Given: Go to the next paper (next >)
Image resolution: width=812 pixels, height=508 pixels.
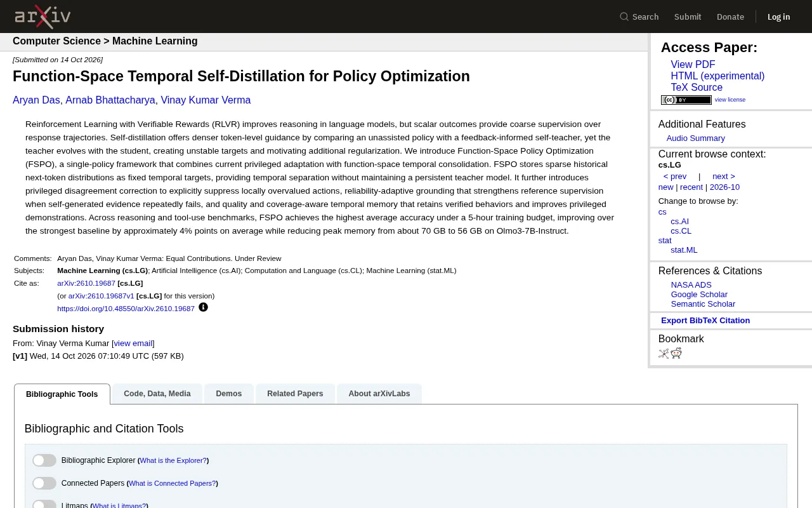Looking at the screenshot, I should pos(724,177).
